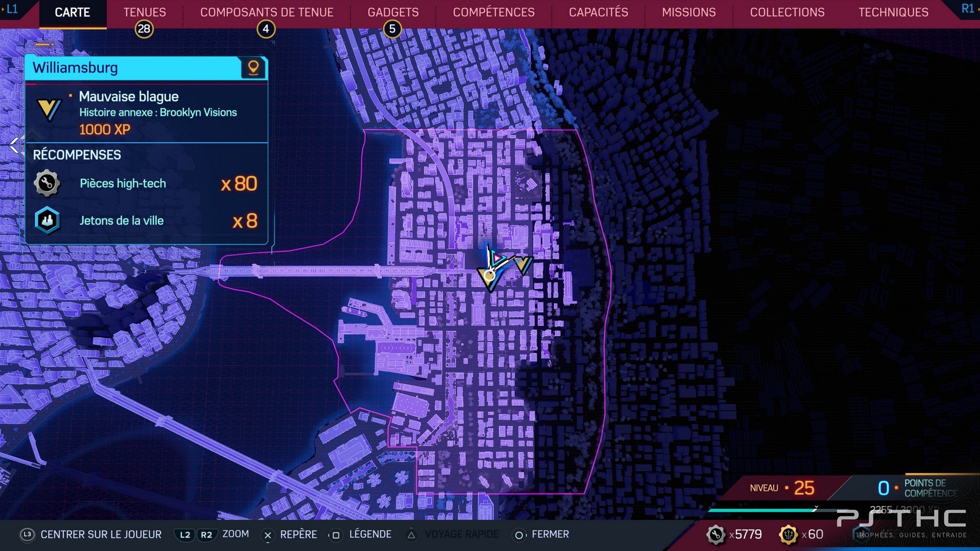Click the x60 tokens total
Image resolution: width=980 pixels, height=551 pixels.
[812, 534]
